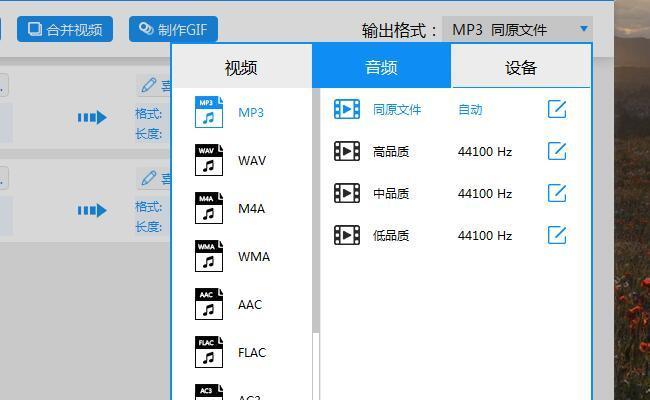Click the conversion arrow in the first file row
Screen dimensions: 650x400
coord(92,118)
